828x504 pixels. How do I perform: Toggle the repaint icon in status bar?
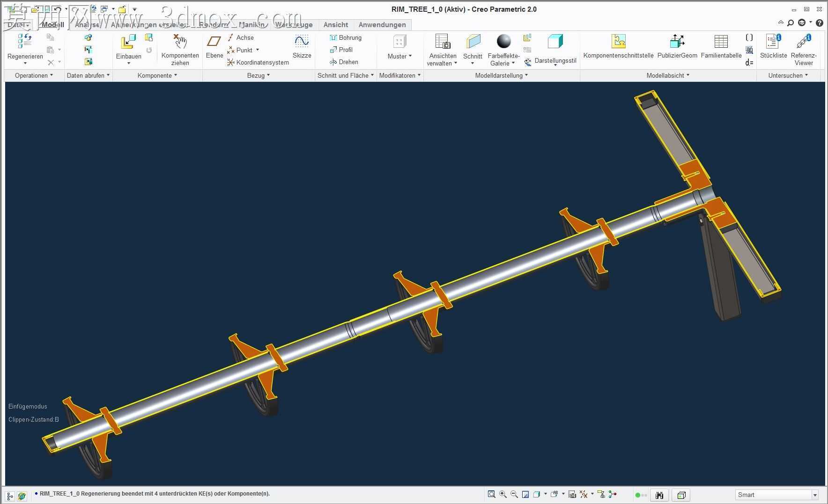pos(525,494)
